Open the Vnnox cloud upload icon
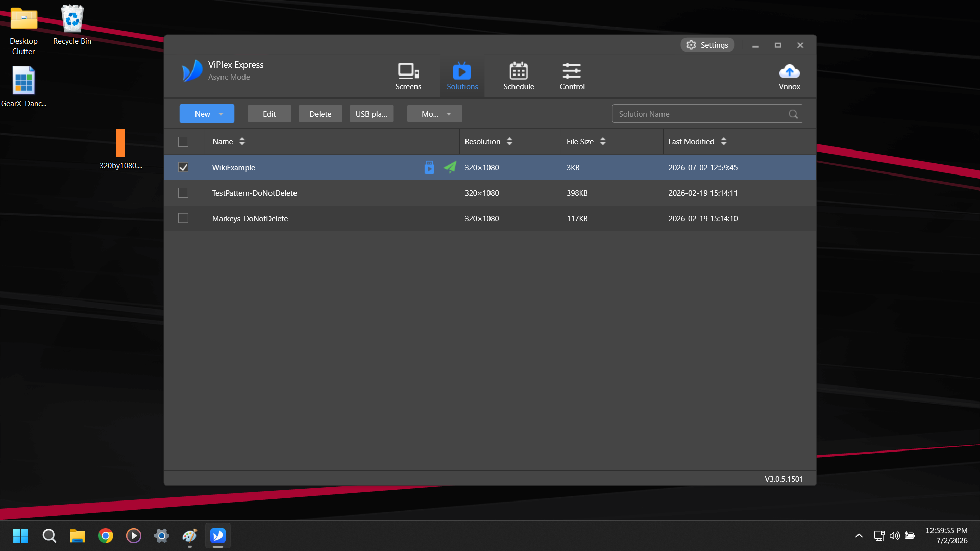Viewport: 980px width, 551px height. pyautogui.click(x=789, y=71)
